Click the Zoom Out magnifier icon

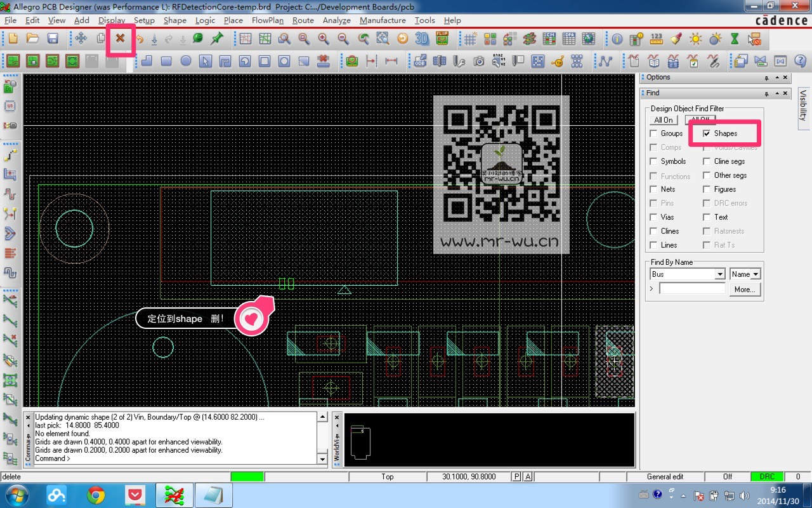[343, 39]
